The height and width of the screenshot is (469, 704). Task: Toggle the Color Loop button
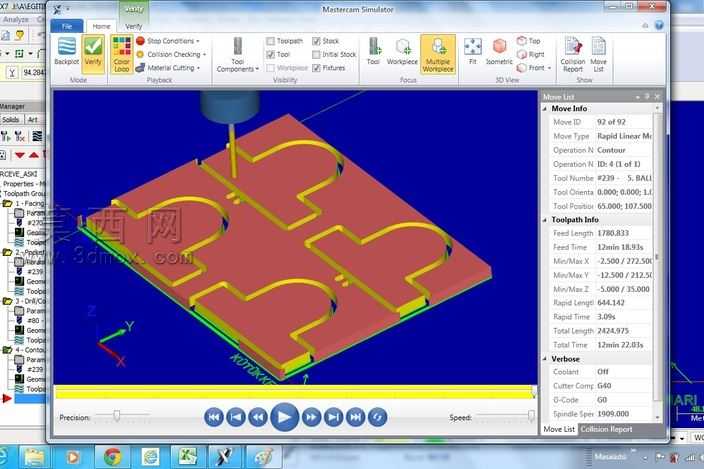pos(121,54)
